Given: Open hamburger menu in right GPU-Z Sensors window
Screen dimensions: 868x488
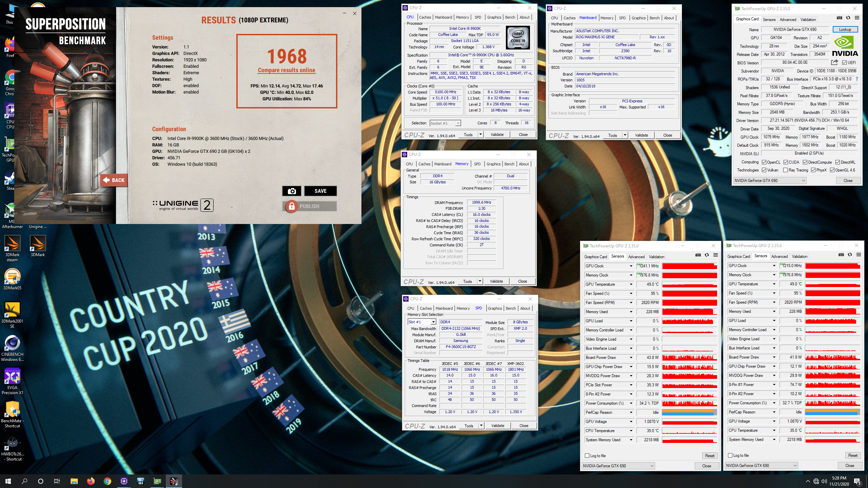Looking at the screenshot, I should click(x=859, y=255).
